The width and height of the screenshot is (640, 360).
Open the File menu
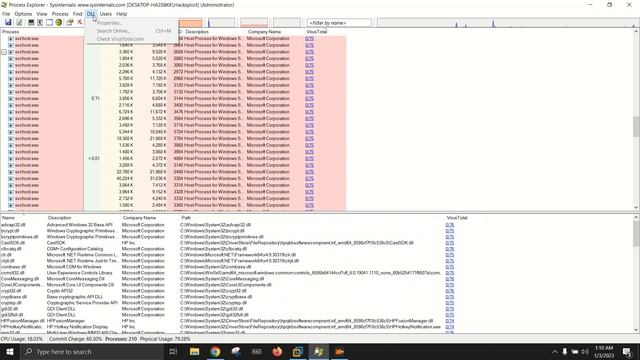(6, 14)
